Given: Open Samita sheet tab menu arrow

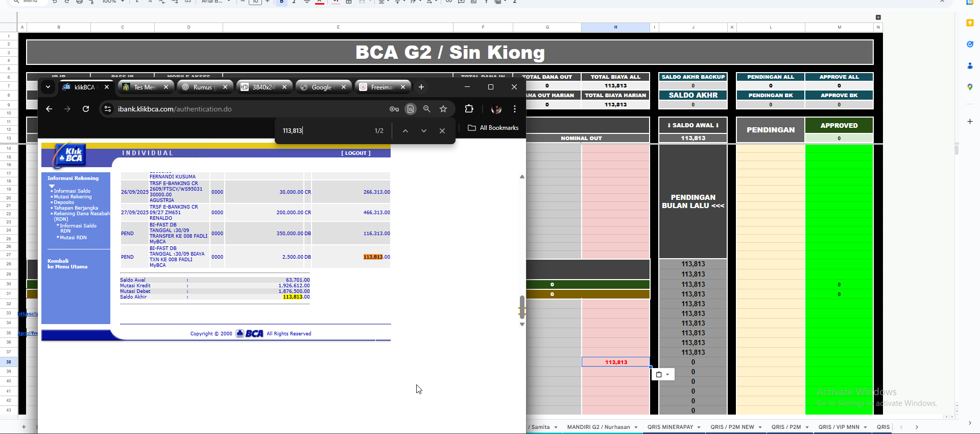Looking at the screenshot, I should point(556,427).
